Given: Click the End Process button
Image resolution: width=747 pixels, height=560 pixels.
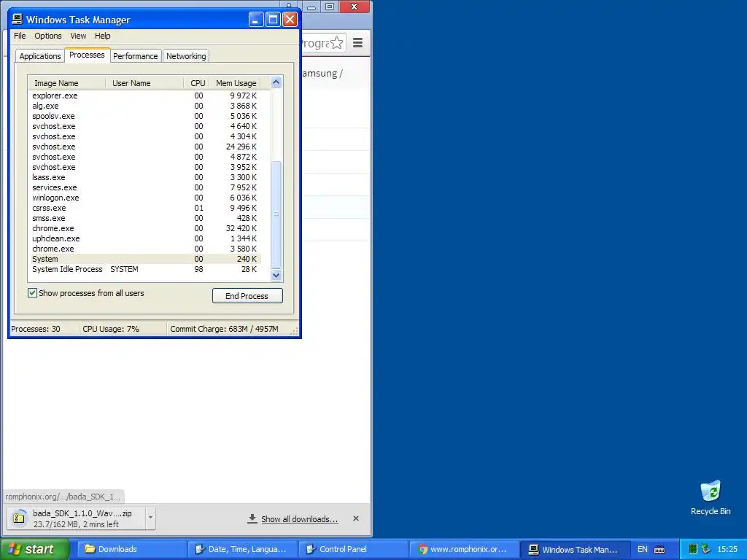Looking at the screenshot, I should coord(247,296).
